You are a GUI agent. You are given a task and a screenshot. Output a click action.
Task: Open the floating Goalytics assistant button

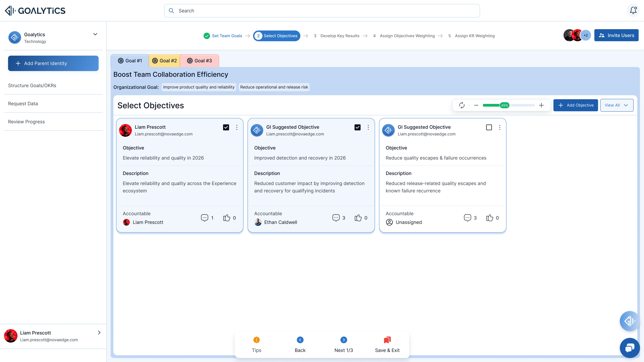[630, 321]
